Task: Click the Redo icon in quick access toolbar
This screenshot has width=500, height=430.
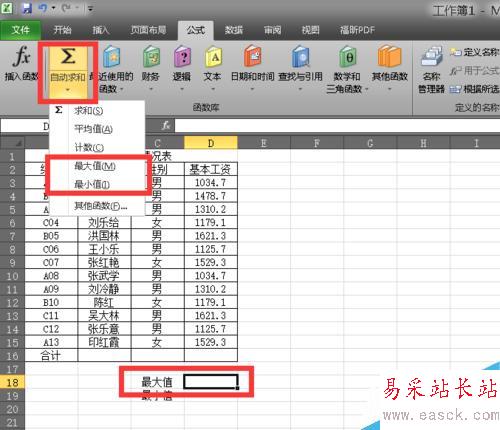Action: coord(66,8)
